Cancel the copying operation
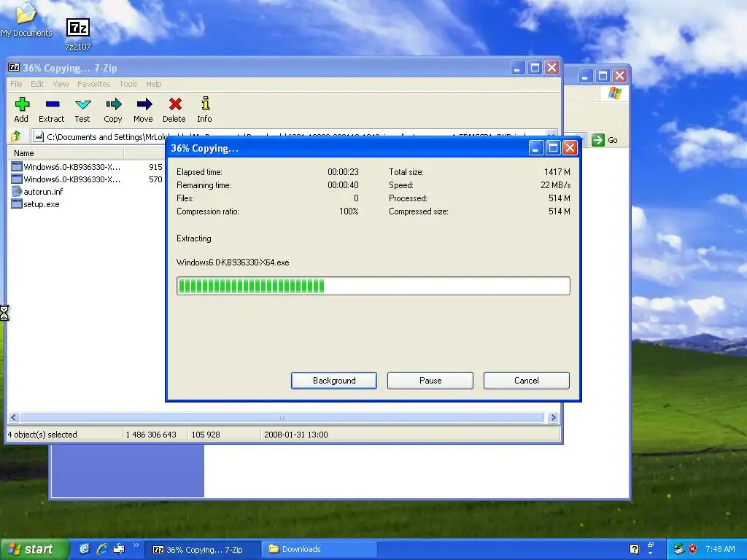The image size is (747, 560). point(527,381)
